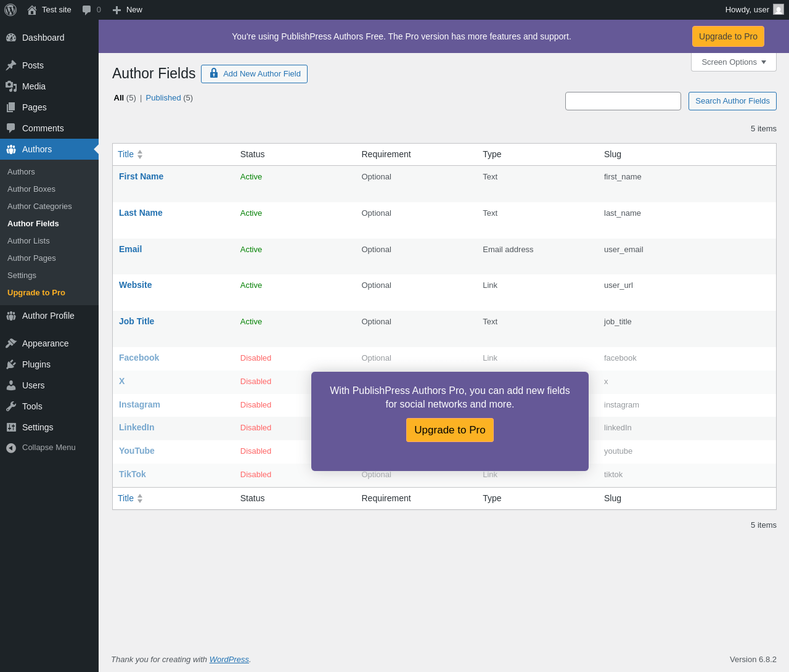Click the Users person icon

click(11, 385)
